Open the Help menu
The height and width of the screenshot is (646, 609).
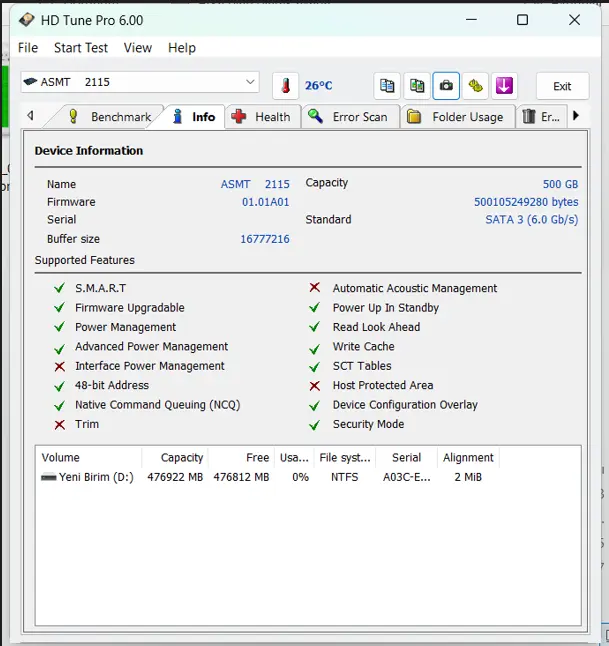click(182, 48)
